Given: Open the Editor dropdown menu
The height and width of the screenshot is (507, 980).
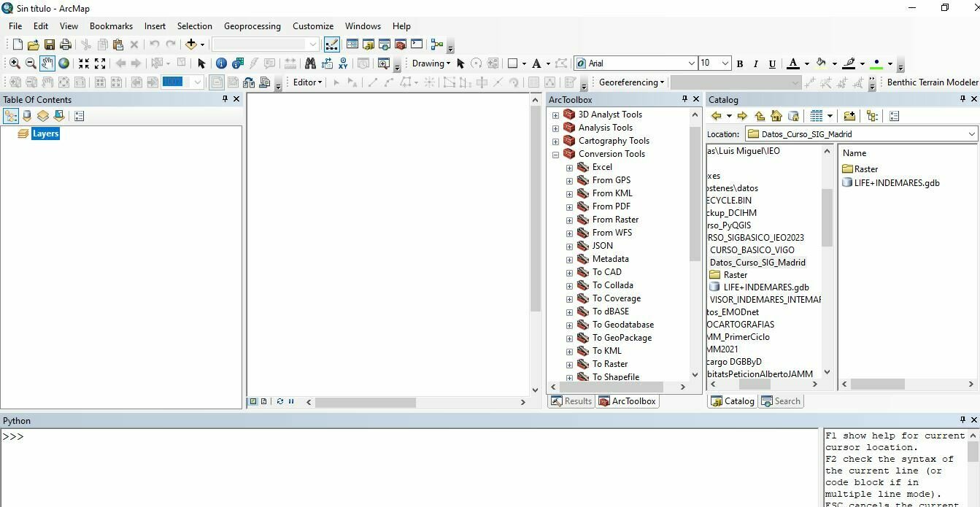Looking at the screenshot, I should point(308,82).
